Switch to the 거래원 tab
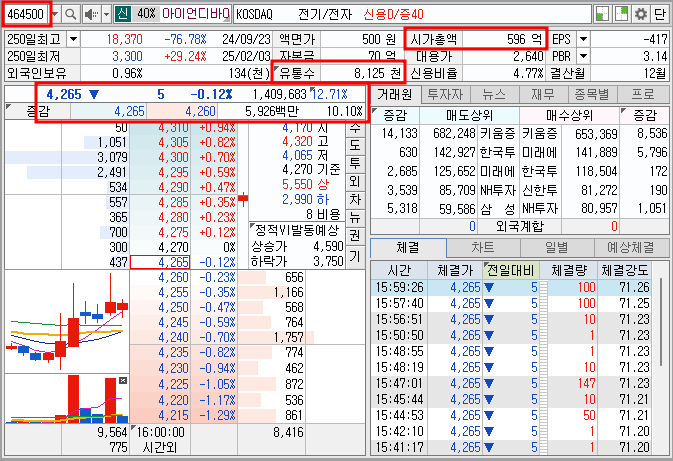 [395, 94]
